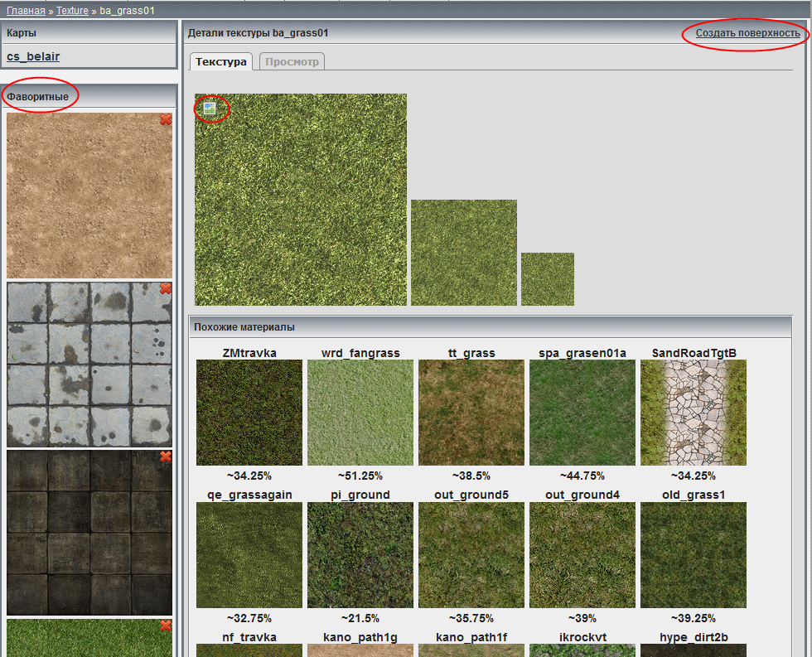
Task: Click the out_ground5 name label
Action: tap(471, 495)
